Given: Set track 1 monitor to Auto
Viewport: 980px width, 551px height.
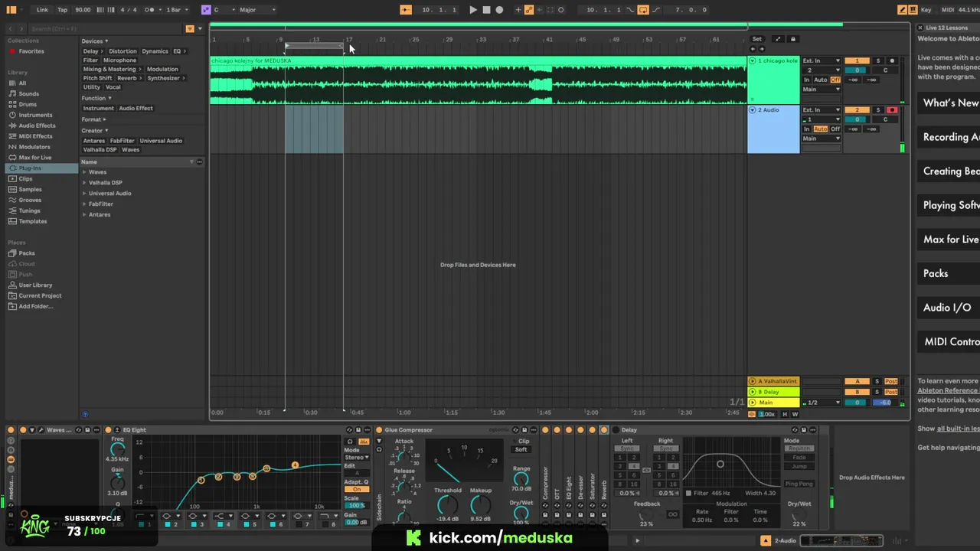Looking at the screenshot, I should tap(821, 80).
